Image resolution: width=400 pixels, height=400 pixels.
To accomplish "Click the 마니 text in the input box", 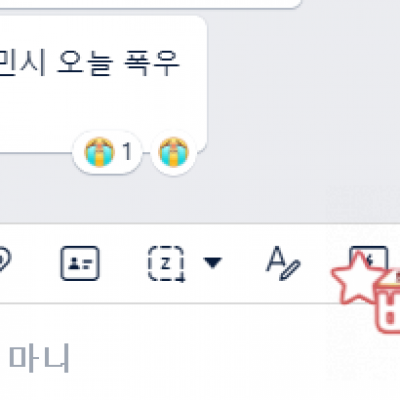I will (x=39, y=358).
